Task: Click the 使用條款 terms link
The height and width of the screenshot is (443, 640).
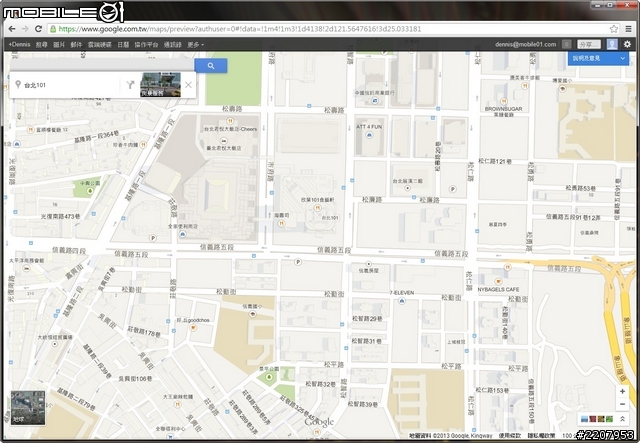Action: (509, 436)
